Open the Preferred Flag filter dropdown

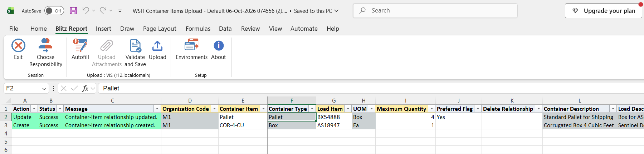pos(478,109)
